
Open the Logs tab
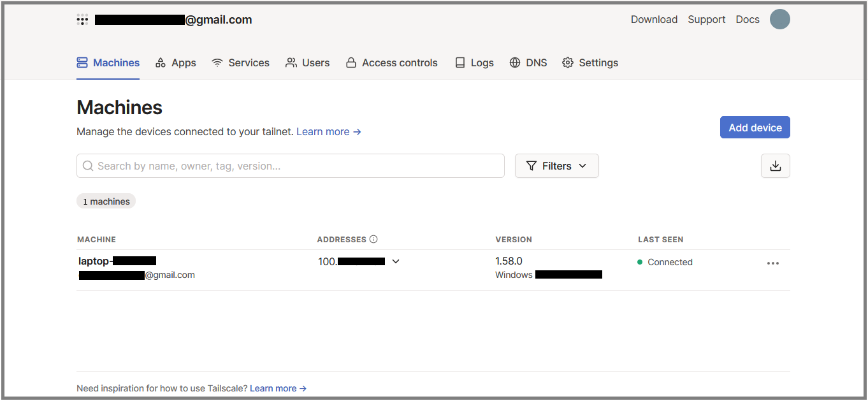pos(474,62)
